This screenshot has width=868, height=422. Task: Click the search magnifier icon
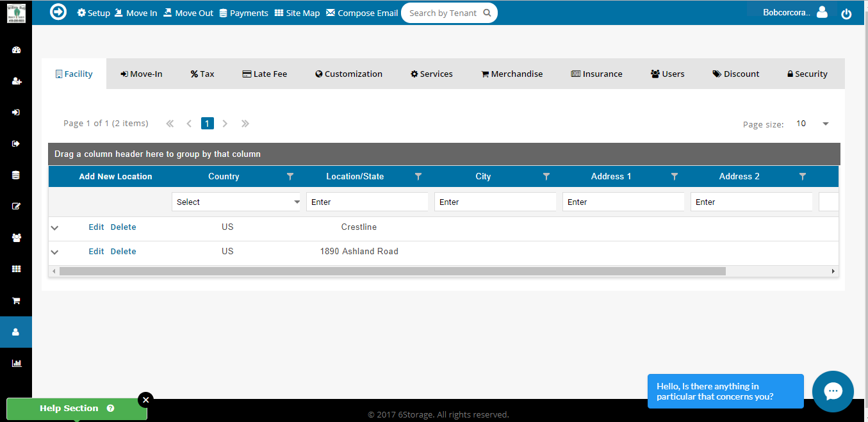tap(487, 13)
